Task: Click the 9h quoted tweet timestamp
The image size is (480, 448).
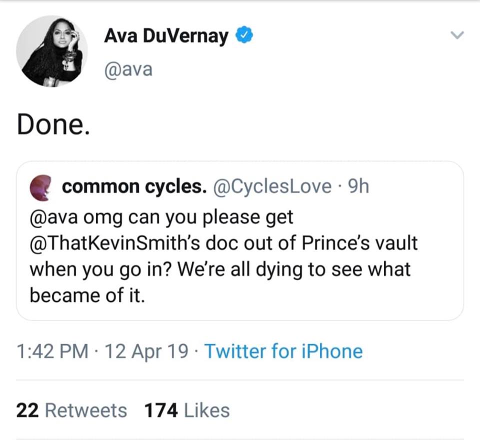Action: click(357, 186)
